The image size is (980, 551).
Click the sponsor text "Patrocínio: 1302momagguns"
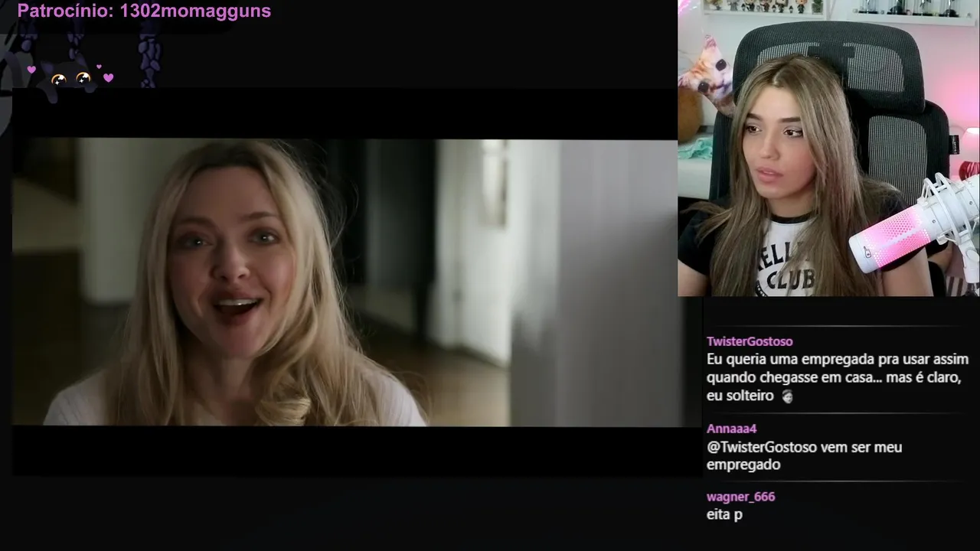click(144, 11)
